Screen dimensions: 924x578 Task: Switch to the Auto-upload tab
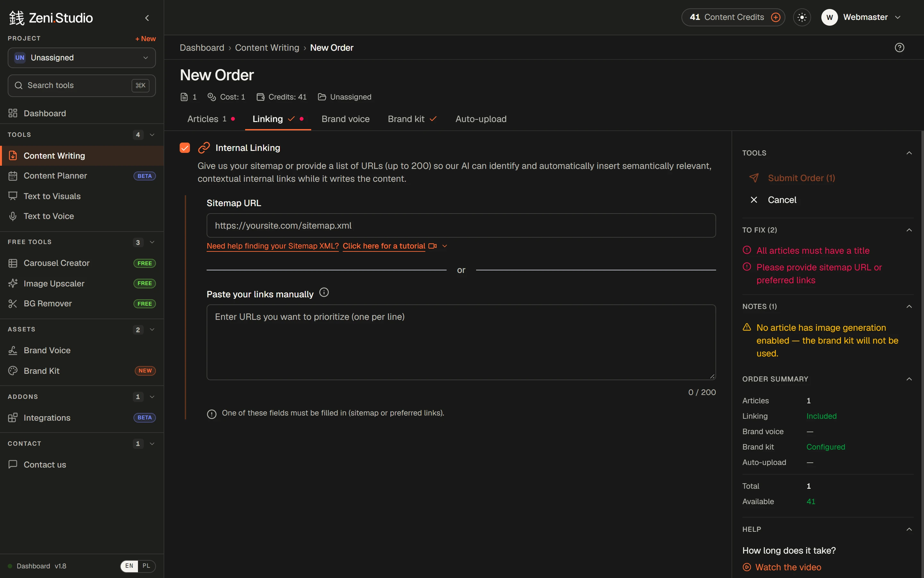(481, 119)
